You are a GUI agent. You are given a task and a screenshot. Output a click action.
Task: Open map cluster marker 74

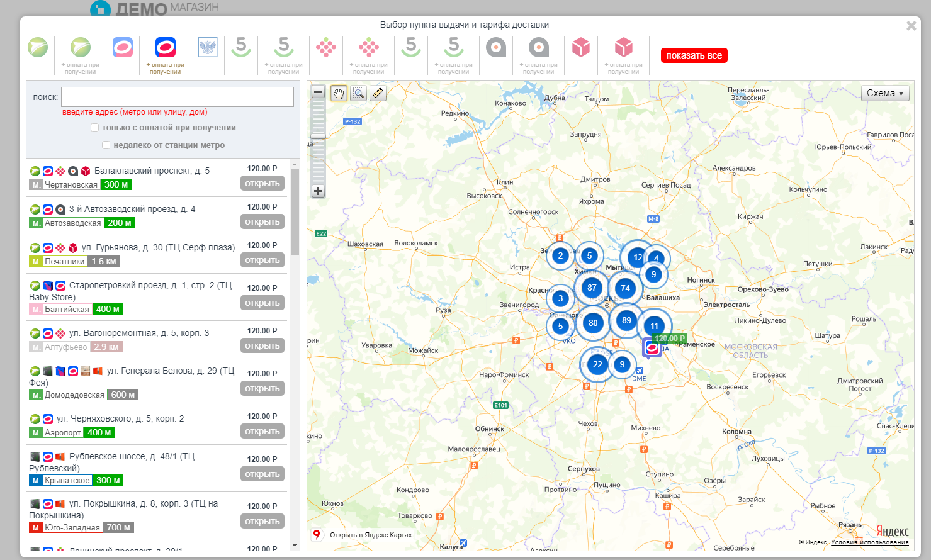[625, 288]
